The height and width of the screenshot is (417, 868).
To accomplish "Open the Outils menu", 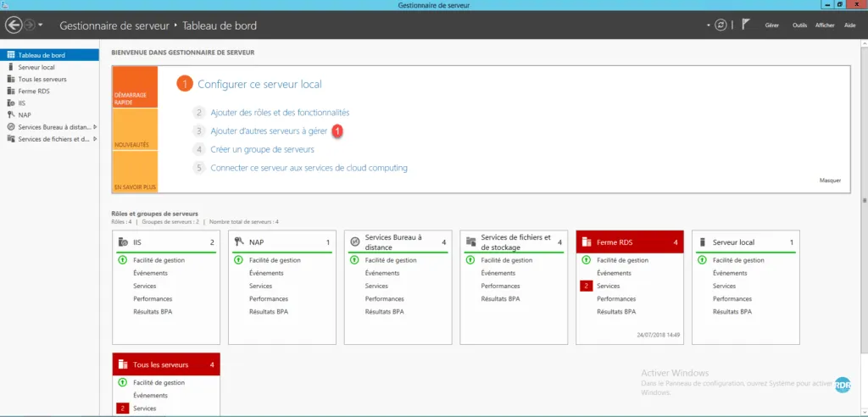I will click(x=799, y=25).
